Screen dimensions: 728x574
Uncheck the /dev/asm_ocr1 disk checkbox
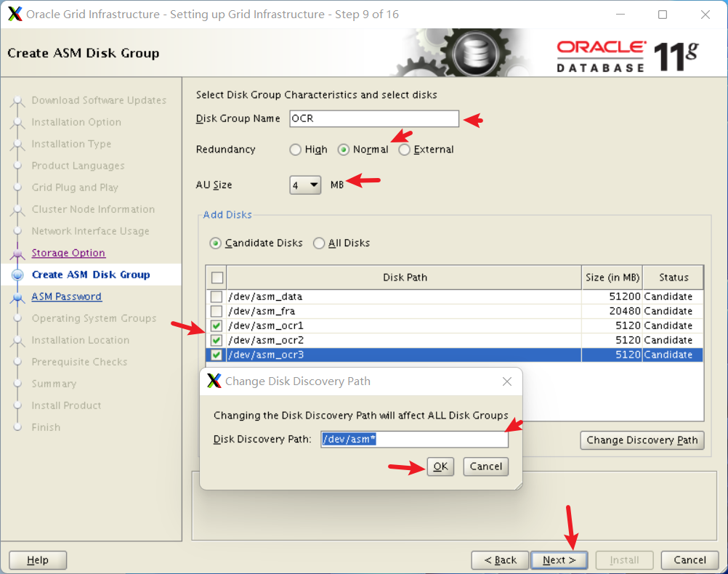(x=217, y=326)
